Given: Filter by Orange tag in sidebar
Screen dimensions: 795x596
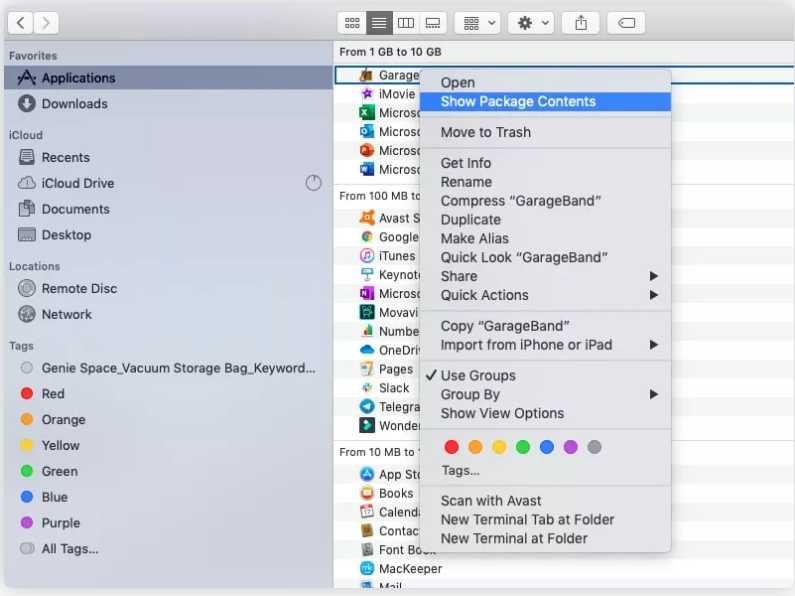Looking at the screenshot, I should click(168, 420).
